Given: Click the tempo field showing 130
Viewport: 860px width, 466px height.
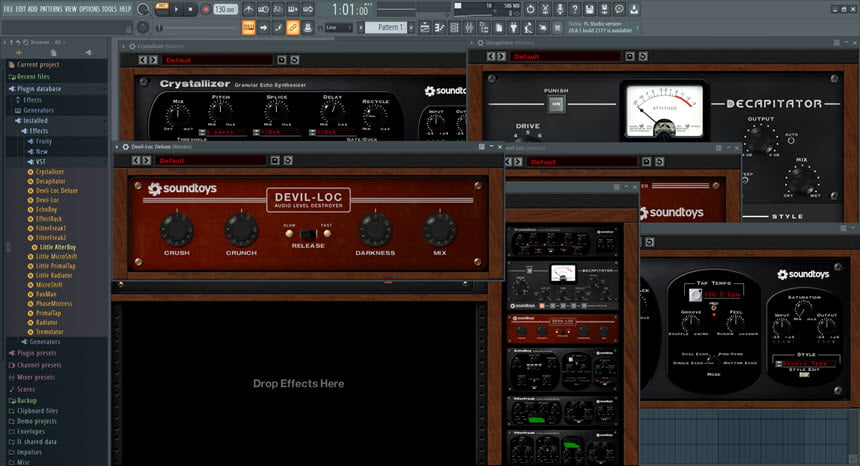Looking at the screenshot, I should 225,9.
